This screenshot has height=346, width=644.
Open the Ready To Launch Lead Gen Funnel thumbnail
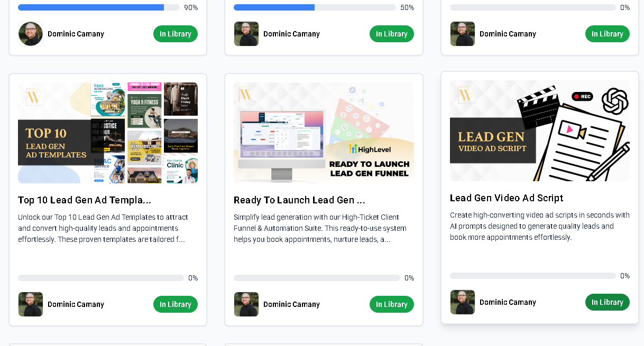pos(324,133)
